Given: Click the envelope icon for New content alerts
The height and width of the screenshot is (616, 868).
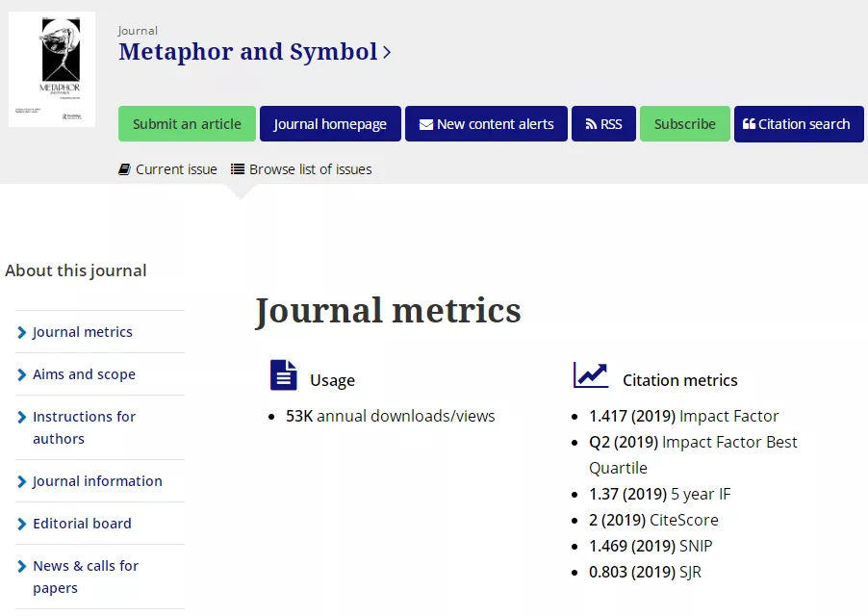Looking at the screenshot, I should coord(425,125).
